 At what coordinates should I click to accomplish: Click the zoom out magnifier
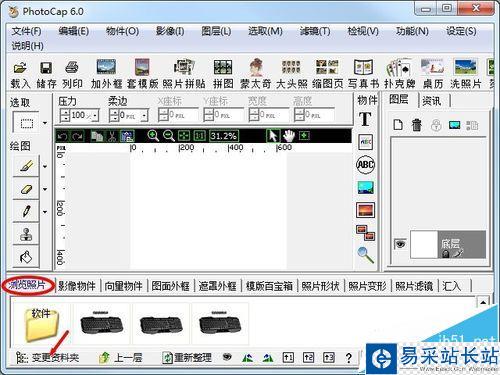coord(169,136)
